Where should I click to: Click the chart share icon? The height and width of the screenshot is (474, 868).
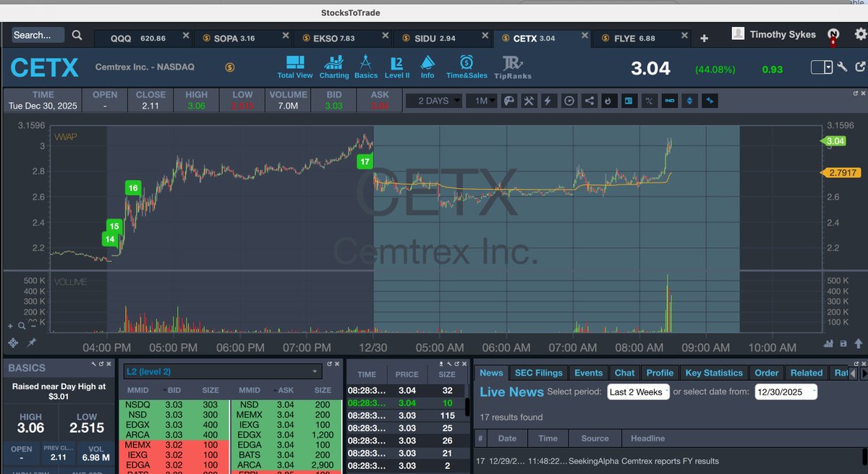(589, 101)
